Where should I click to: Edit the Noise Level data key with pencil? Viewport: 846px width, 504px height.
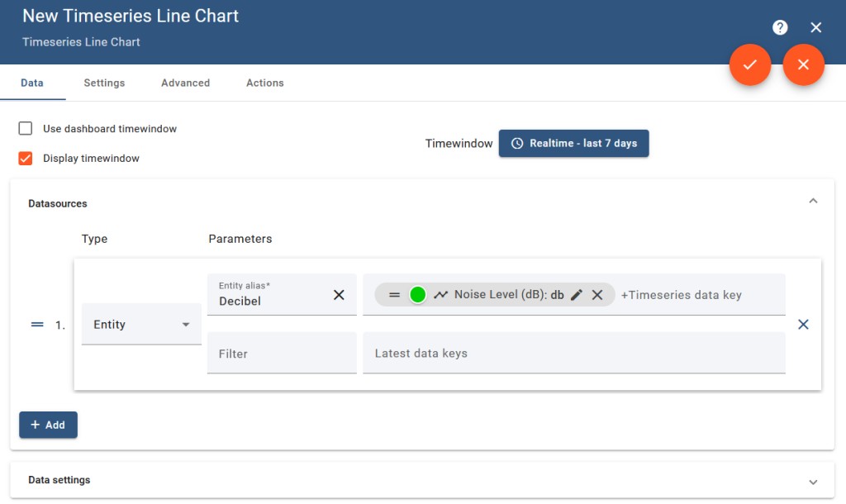pyautogui.click(x=577, y=295)
